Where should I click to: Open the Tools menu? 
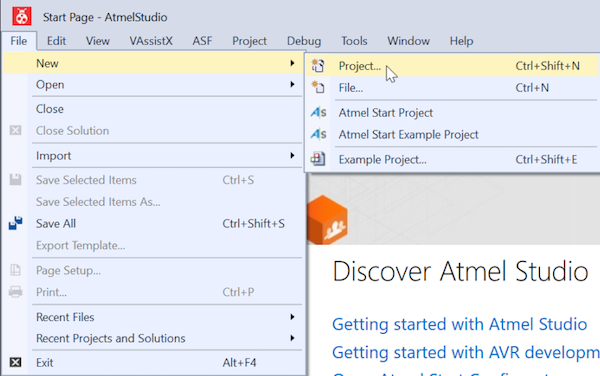354,41
